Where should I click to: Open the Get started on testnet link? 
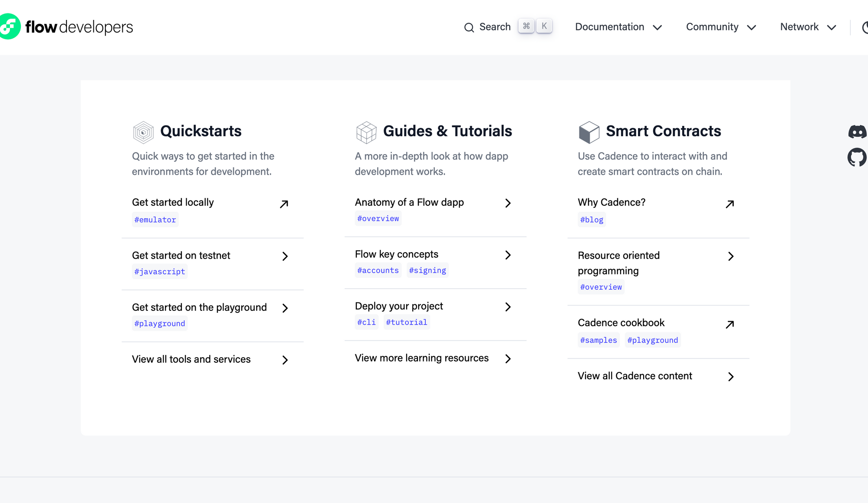pos(181,255)
